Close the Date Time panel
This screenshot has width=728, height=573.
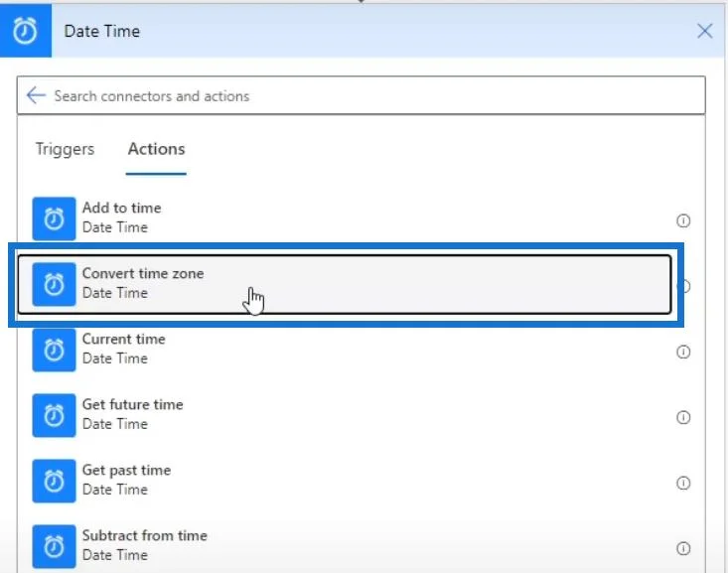pyautogui.click(x=704, y=31)
